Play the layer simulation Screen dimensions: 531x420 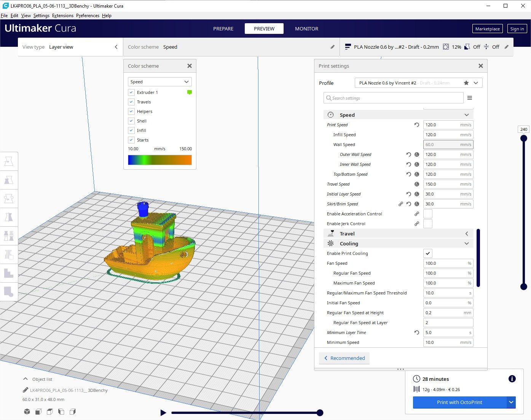tap(163, 412)
